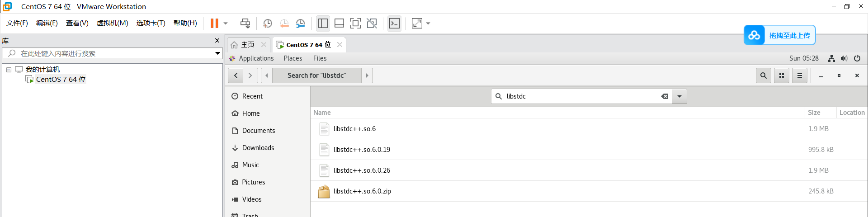
Task: Send Ctrl+Alt+Del to the virtual machine
Action: (245, 23)
